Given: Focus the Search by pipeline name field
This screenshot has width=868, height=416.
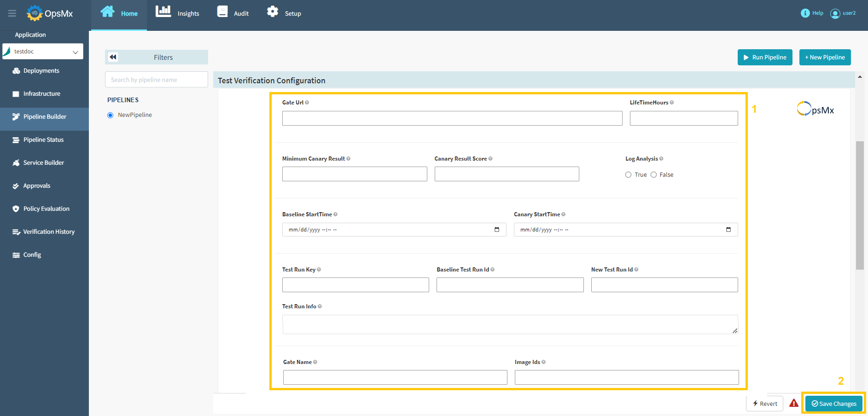Looking at the screenshot, I should 156,80.
